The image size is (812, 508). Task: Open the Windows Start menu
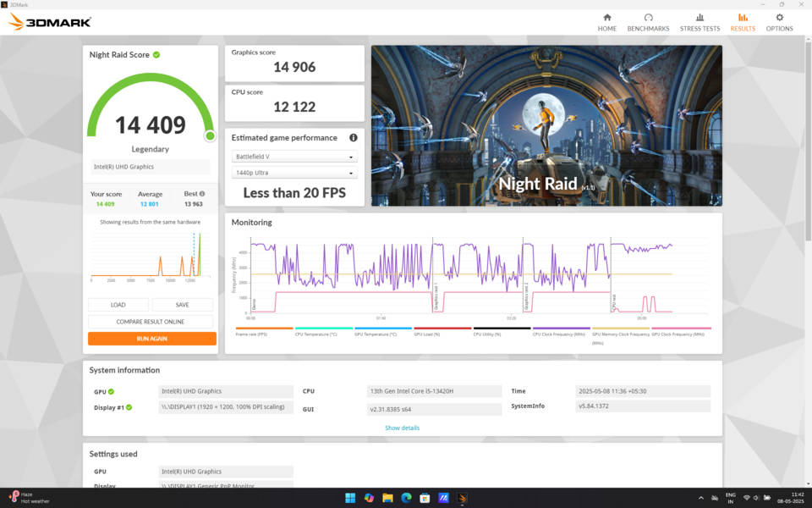[350, 498]
